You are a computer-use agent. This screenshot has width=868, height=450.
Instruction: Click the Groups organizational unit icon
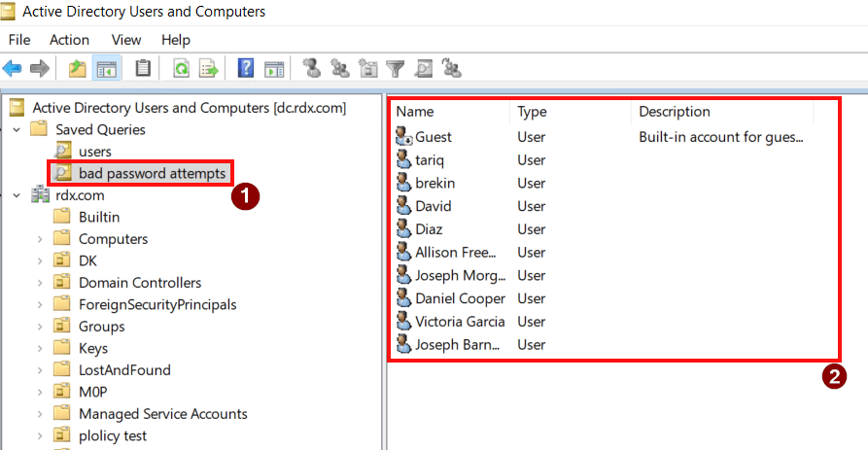[x=62, y=326]
